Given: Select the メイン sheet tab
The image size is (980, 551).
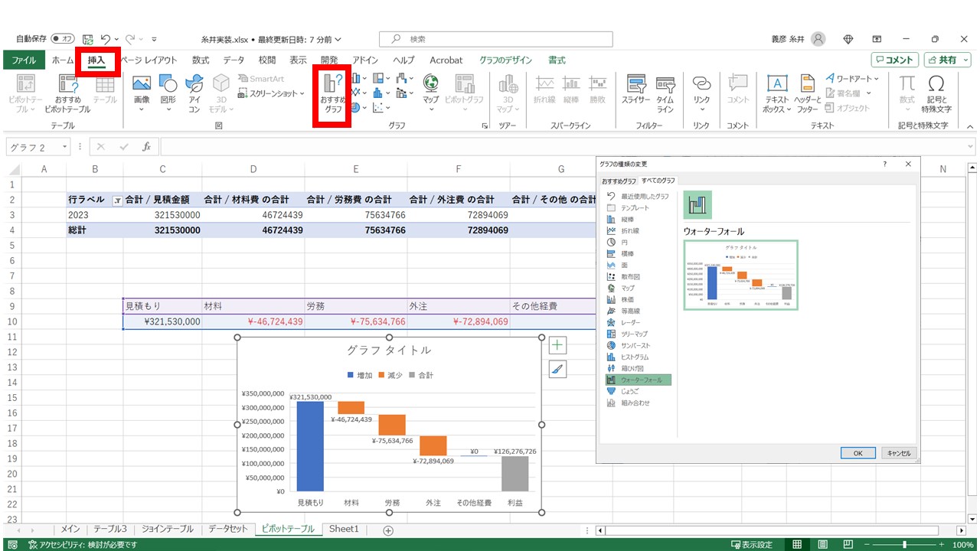Looking at the screenshot, I should 70,529.
